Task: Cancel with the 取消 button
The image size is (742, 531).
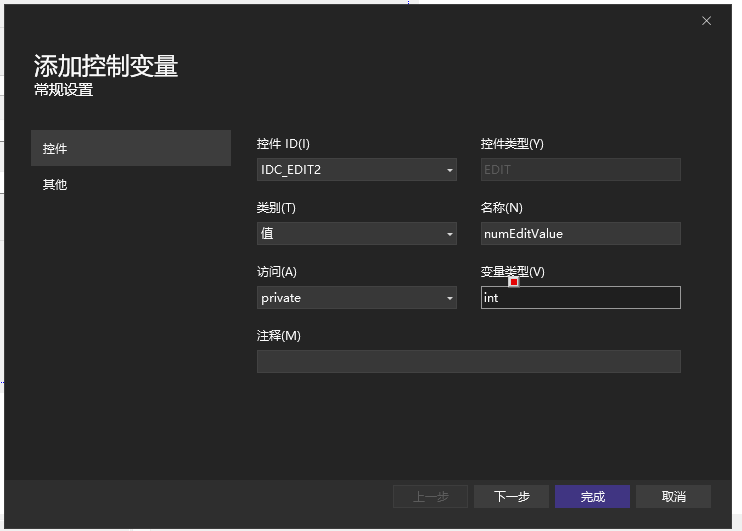Action: 673,496
